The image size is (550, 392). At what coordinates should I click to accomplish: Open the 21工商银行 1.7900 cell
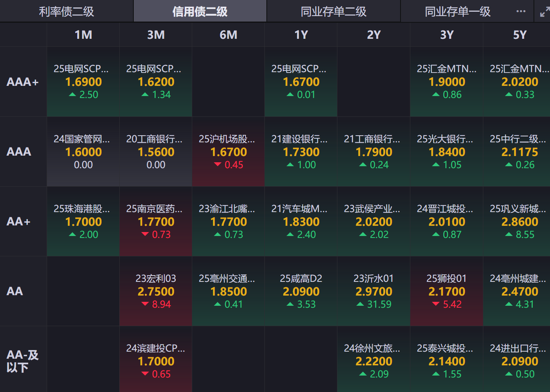pos(373,152)
